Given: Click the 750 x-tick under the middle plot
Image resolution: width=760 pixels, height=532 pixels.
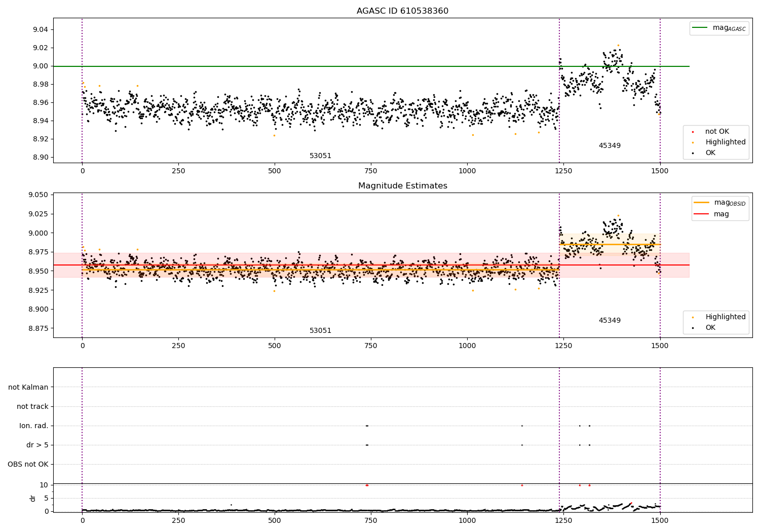Looking at the screenshot, I should point(371,346).
